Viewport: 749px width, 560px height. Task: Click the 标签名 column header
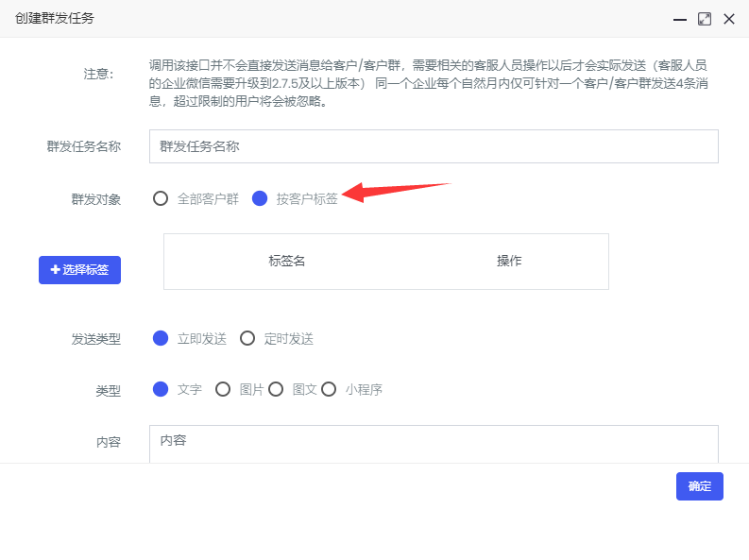coord(286,262)
